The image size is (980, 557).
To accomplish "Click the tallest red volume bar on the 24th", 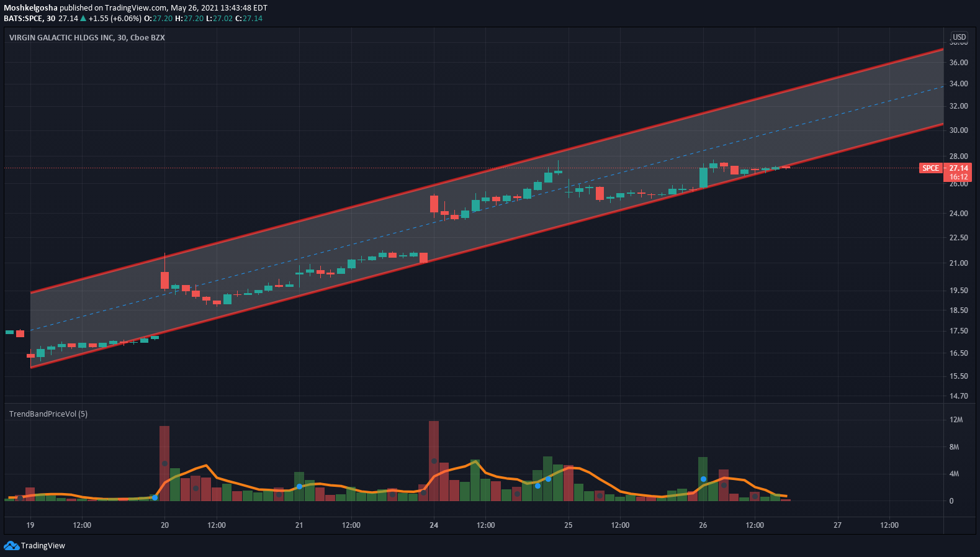I will pyautogui.click(x=434, y=461).
